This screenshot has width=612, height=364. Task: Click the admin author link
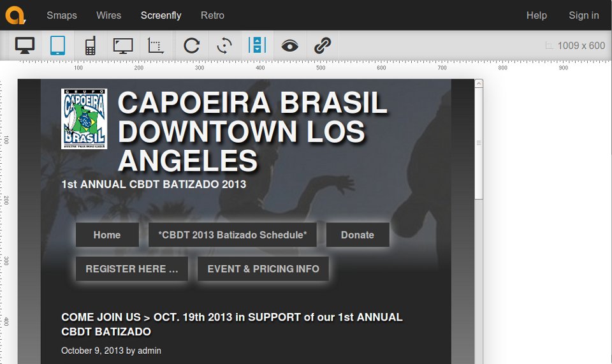[x=149, y=351]
